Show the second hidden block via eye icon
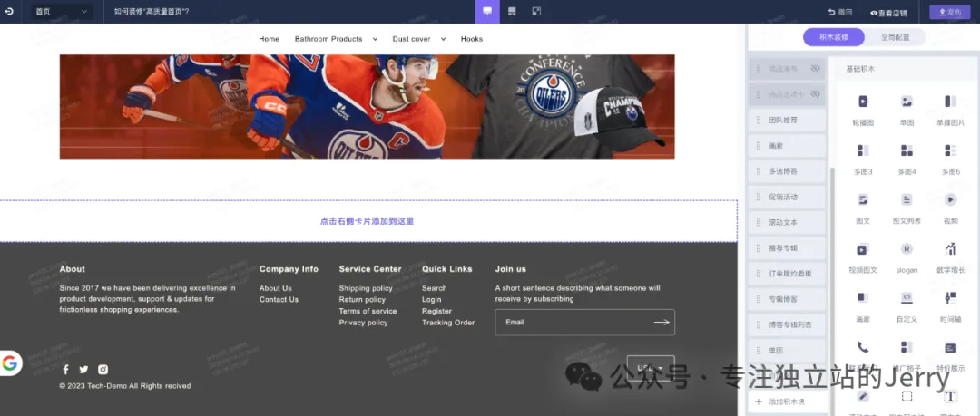 point(815,93)
